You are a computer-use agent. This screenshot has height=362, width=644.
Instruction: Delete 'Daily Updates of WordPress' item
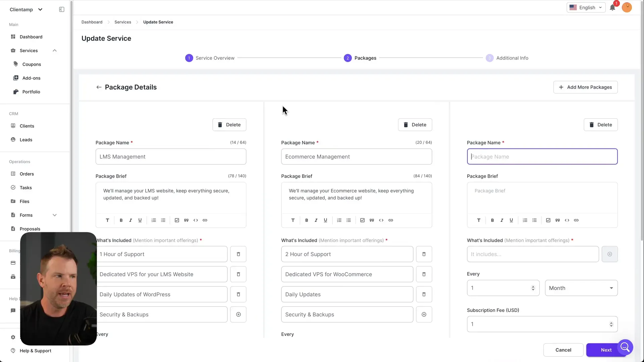[238, 294]
